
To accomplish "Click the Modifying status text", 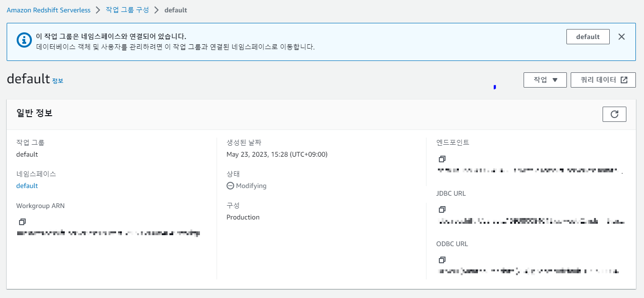I will [x=251, y=186].
